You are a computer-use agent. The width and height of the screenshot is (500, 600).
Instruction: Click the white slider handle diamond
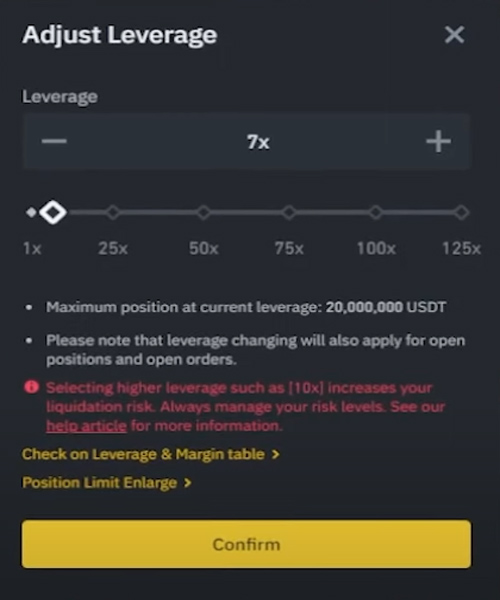click(x=53, y=212)
